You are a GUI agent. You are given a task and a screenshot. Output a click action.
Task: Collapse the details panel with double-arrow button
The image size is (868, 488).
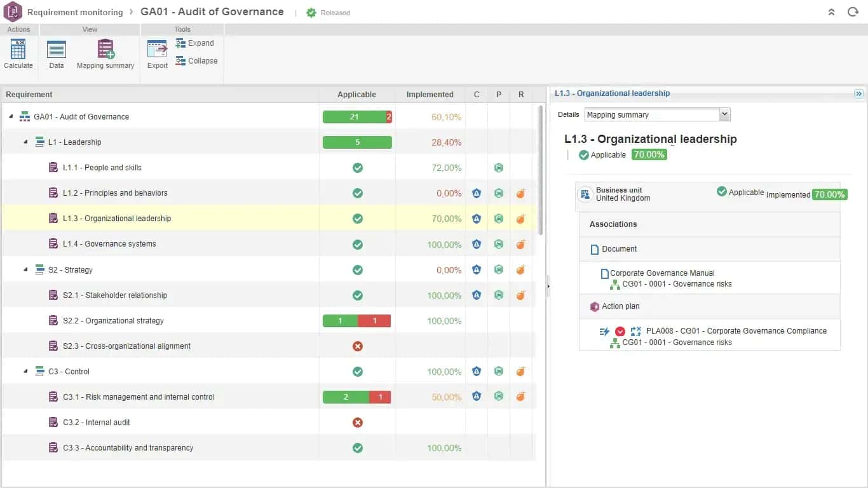[x=858, y=93]
